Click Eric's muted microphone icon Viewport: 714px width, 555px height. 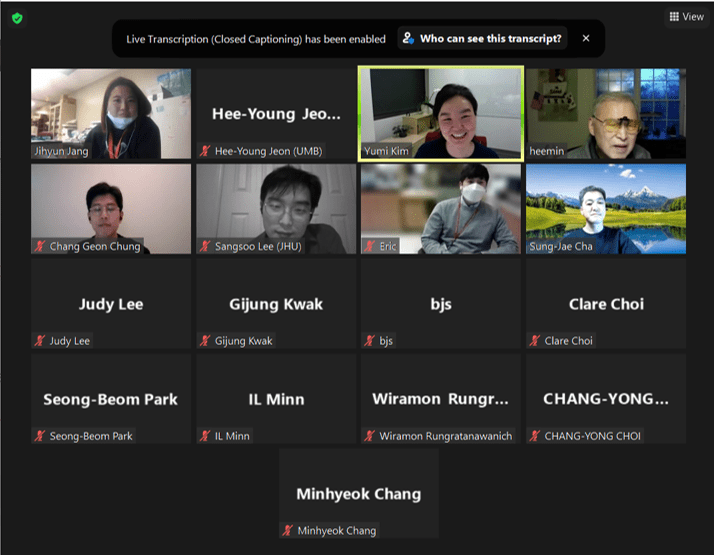(x=369, y=246)
